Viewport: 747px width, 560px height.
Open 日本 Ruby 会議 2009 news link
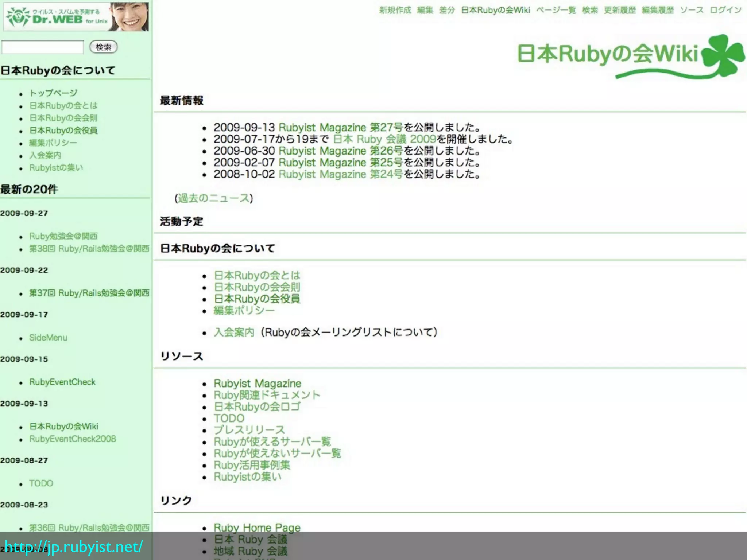click(384, 139)
